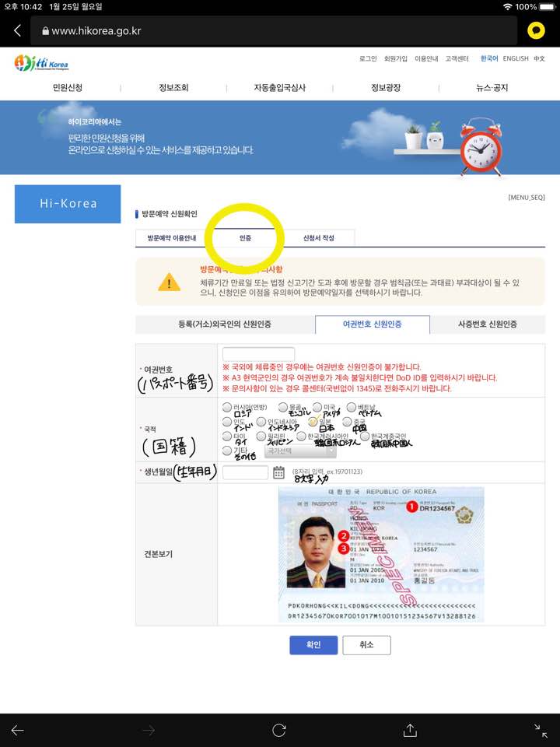The image size is (560, 747).
Task: Select 인도네시아 nationality radio button
Action: click(x=261, y=422)
